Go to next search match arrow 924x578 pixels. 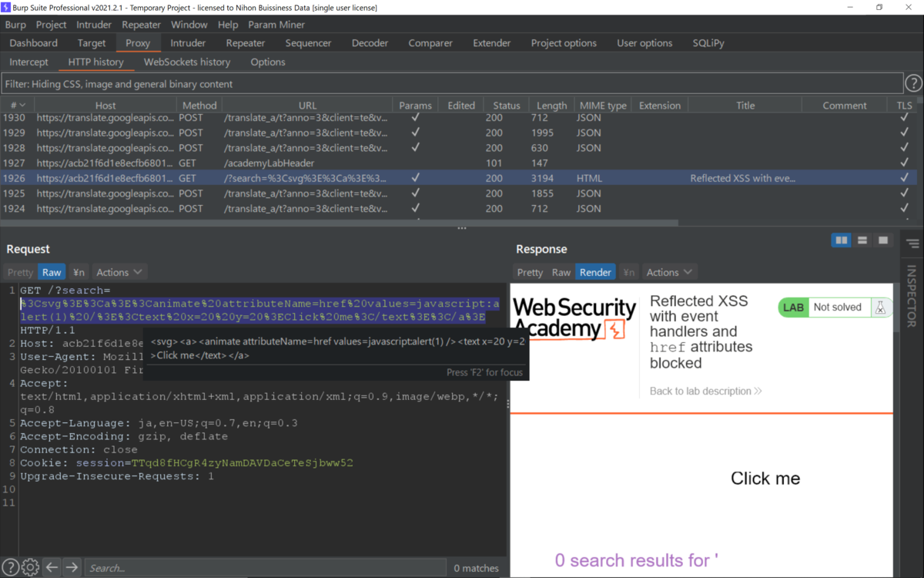[x=72, y=567]
